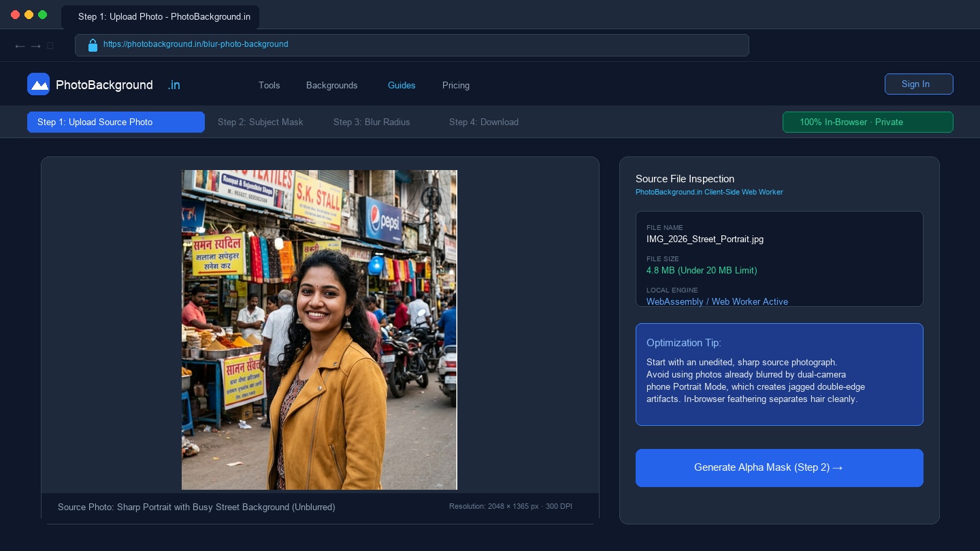This screenshot has height=551, width=980.
Task: Switch to Step 3: Blur Radius
Action: point(372,122)
